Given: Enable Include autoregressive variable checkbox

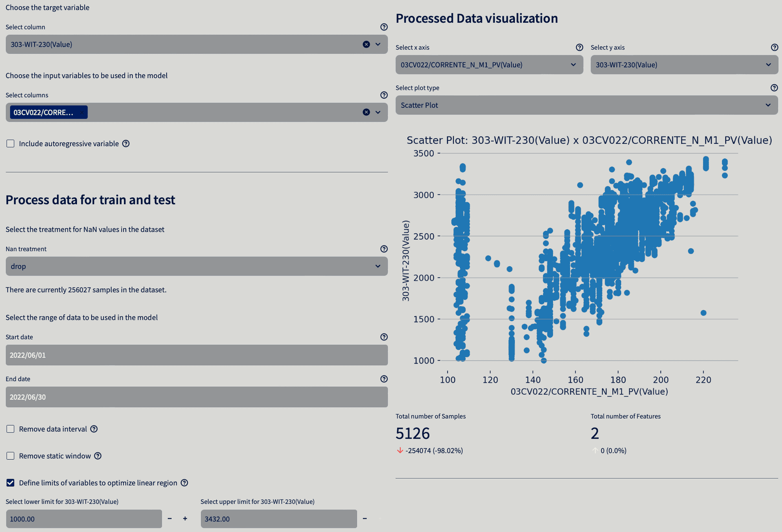Looking at the screenshot, I should click(x=11, y=144).
